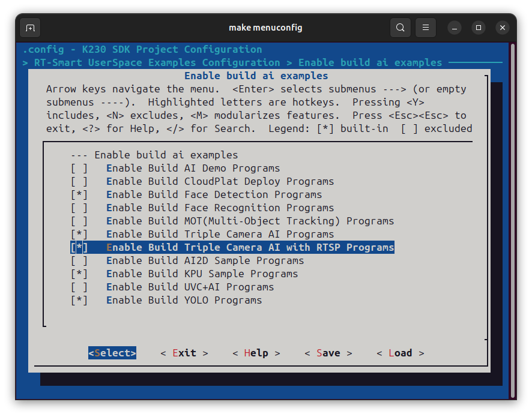Click '--- Enable build ai examples' header row
The width and height of the screenshot is (532, 417).
coord(154,155)
